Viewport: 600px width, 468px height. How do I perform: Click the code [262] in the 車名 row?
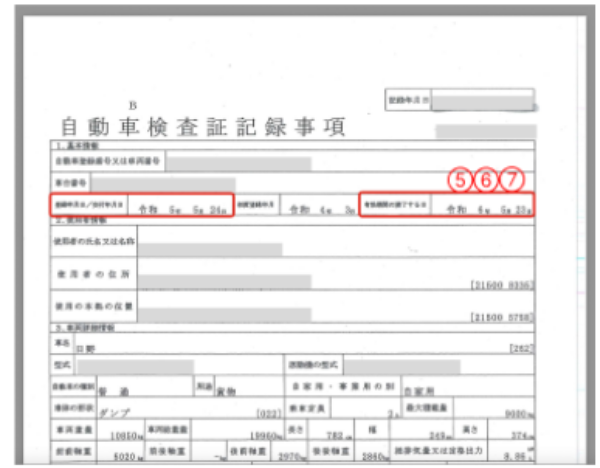tap(521, 348)
